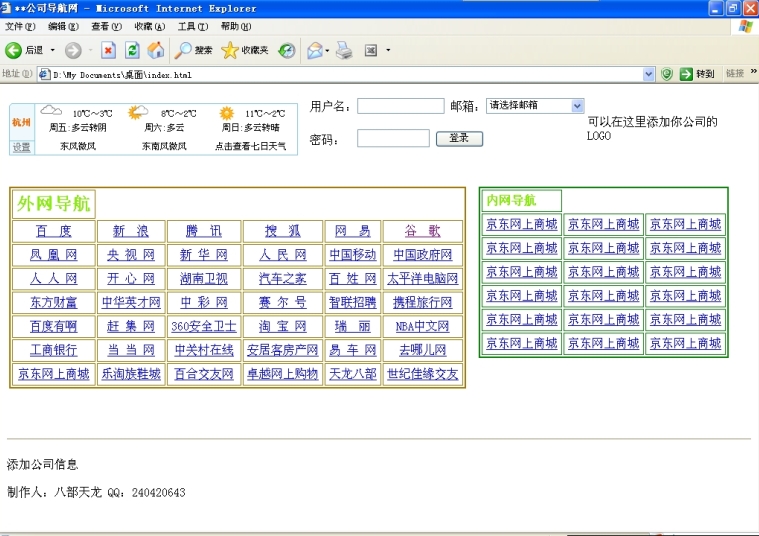Image resolution: width=759 pixels, height=536 pixels.
Task: Open the 360安全卫士 link
Action: tap(204, 326)
